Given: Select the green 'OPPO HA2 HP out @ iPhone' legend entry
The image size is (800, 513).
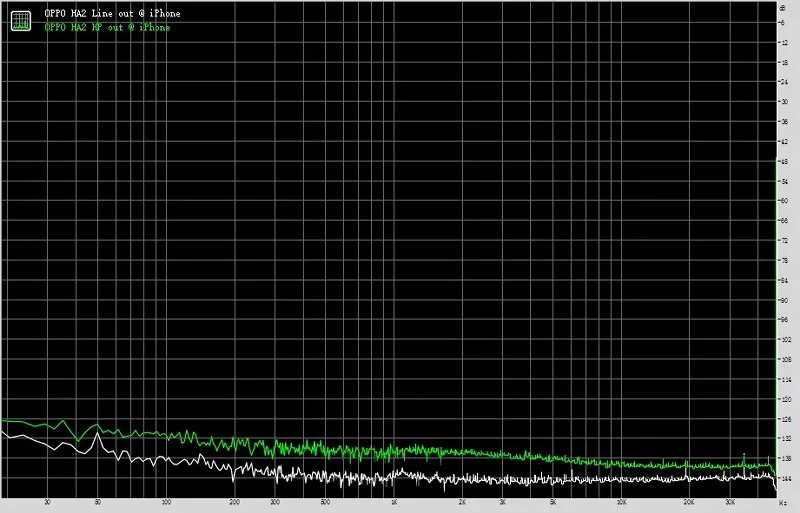Looking at the screenshot, I should (x=107, y=27).
